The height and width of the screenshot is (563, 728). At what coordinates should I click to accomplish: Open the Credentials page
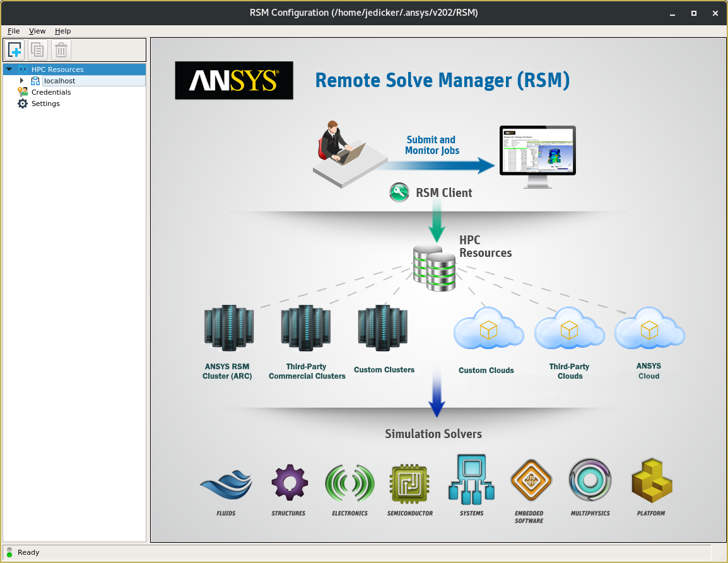51,92
